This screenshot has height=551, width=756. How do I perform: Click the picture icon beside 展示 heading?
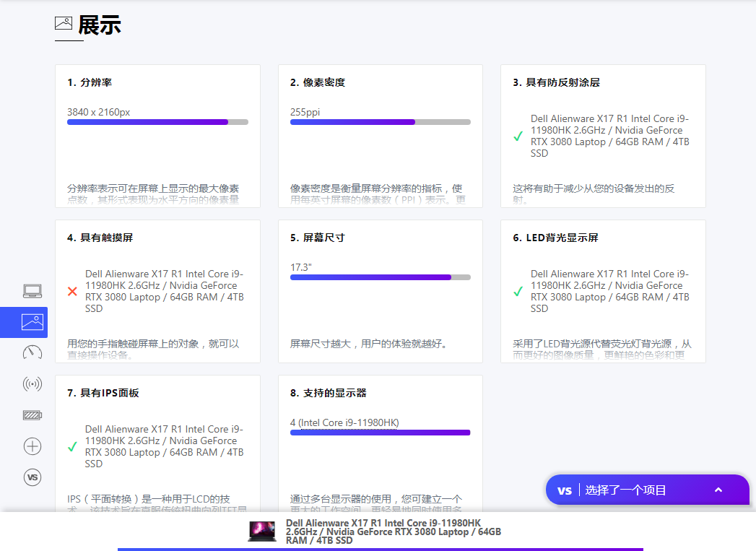pyautogui.click(x=63, y=22)
